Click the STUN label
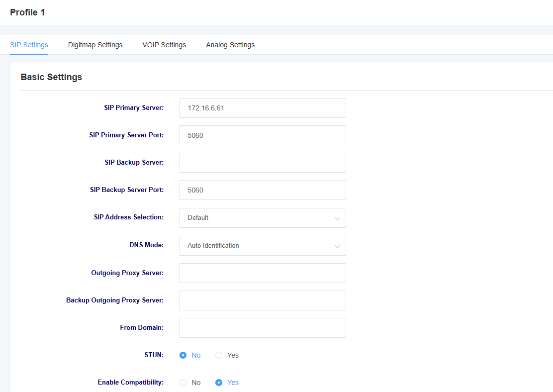Viewport: 553px width, 392px height. [154, 355]
